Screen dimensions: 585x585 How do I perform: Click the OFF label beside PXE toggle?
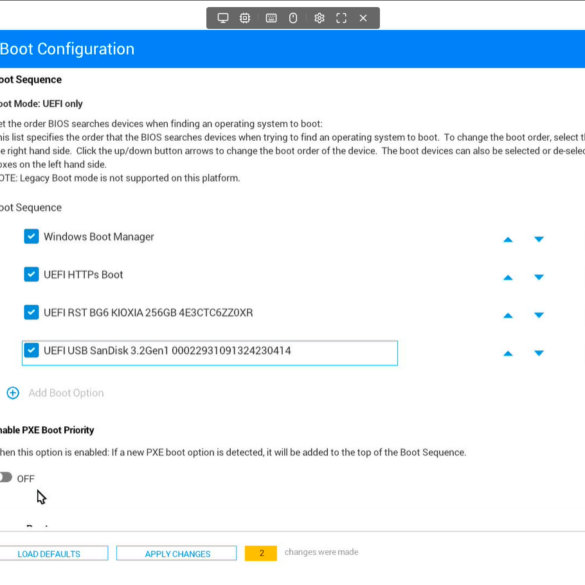coord(26,479)
